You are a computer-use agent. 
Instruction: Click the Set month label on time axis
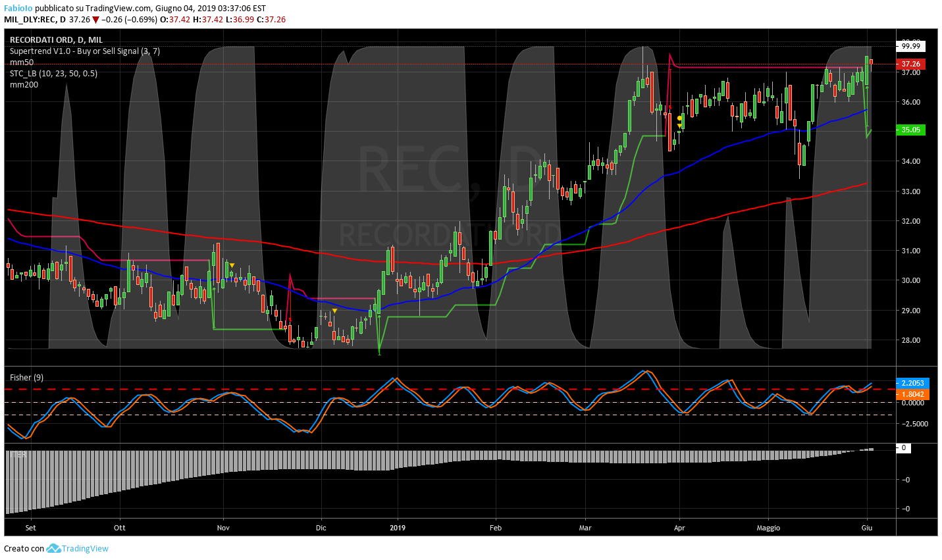pyautogui.click(x=30, y=528)
